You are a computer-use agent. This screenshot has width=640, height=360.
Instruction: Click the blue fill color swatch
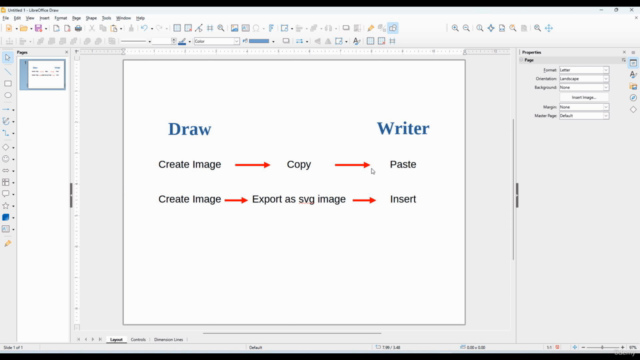point(259,41)
